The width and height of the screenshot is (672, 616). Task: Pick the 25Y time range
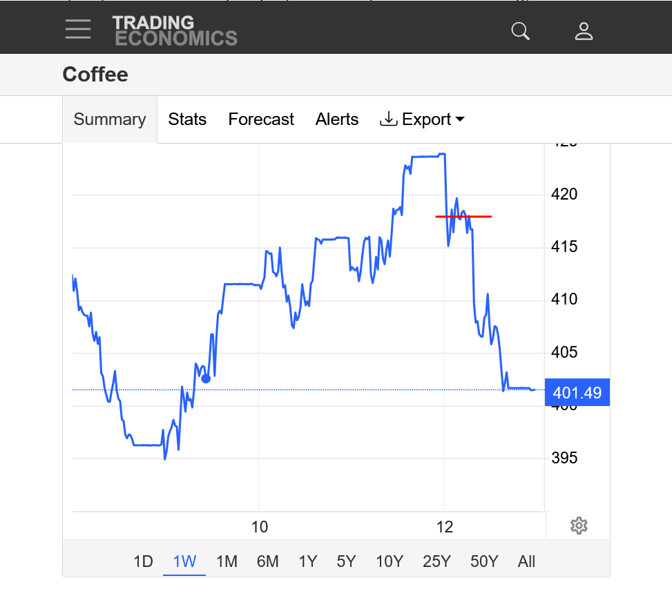tap(436, 561)
